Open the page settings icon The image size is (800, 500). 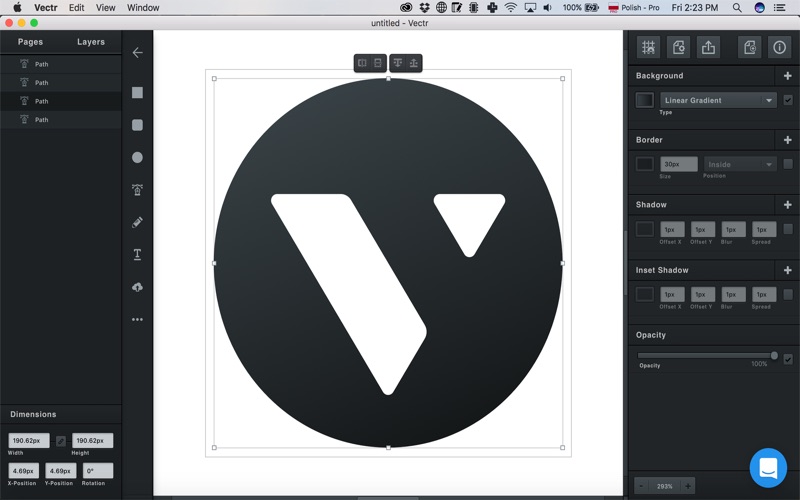tap(678, 47)
